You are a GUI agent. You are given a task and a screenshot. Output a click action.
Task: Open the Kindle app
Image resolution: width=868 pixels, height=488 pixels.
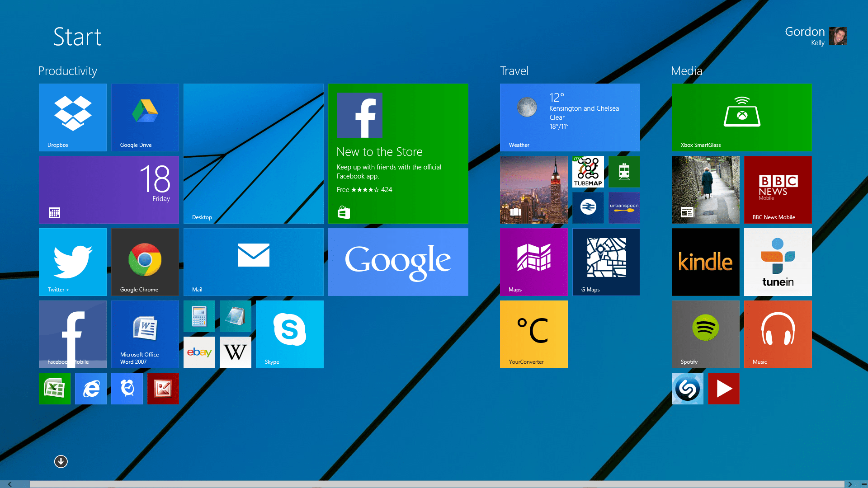tap(705, 262)
